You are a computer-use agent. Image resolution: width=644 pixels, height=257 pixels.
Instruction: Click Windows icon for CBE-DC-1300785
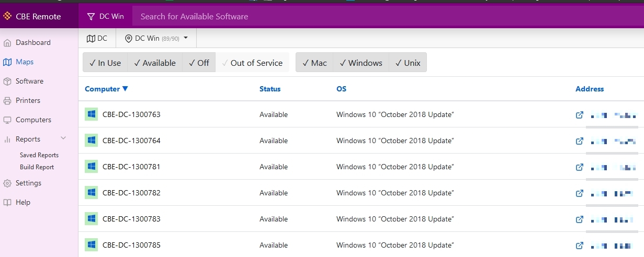92,245
